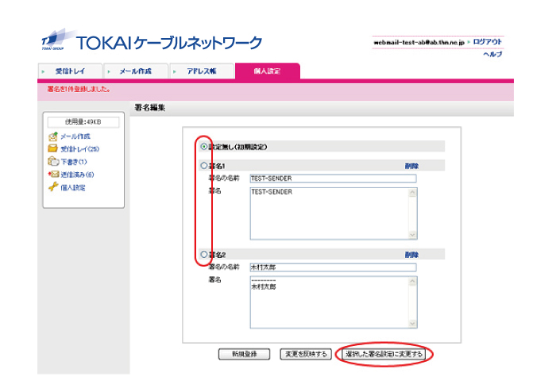Open the メール作成 tab
The image size is (556, 392).
tap(136, 71)
